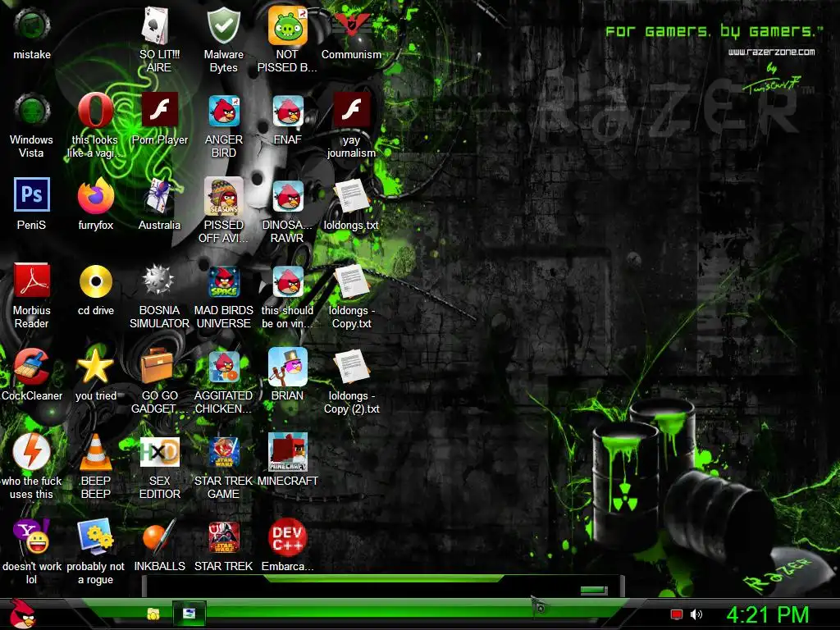Open the folder icon on the taskbar
This screenshot has width=840, height=630.
pos(153,614)
